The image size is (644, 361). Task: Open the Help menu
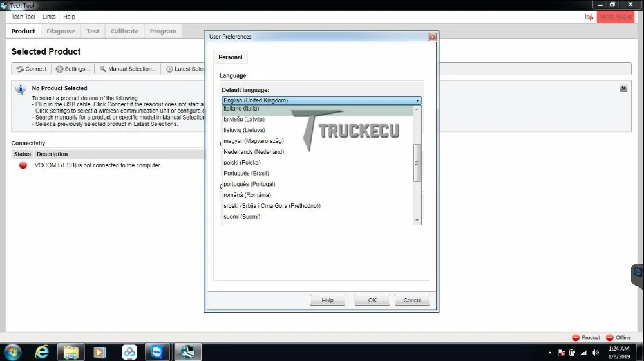click(x=69, y=17)
